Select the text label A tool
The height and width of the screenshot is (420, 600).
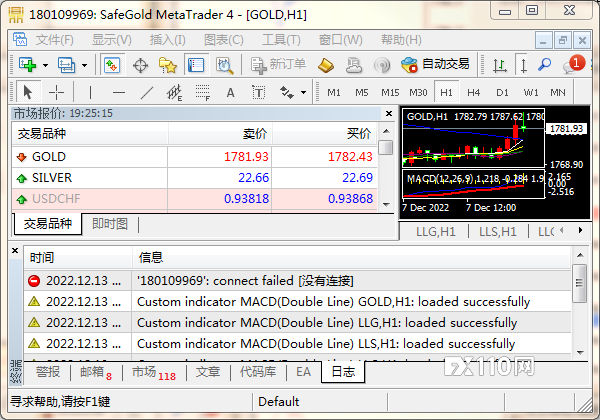coord(230,93)
